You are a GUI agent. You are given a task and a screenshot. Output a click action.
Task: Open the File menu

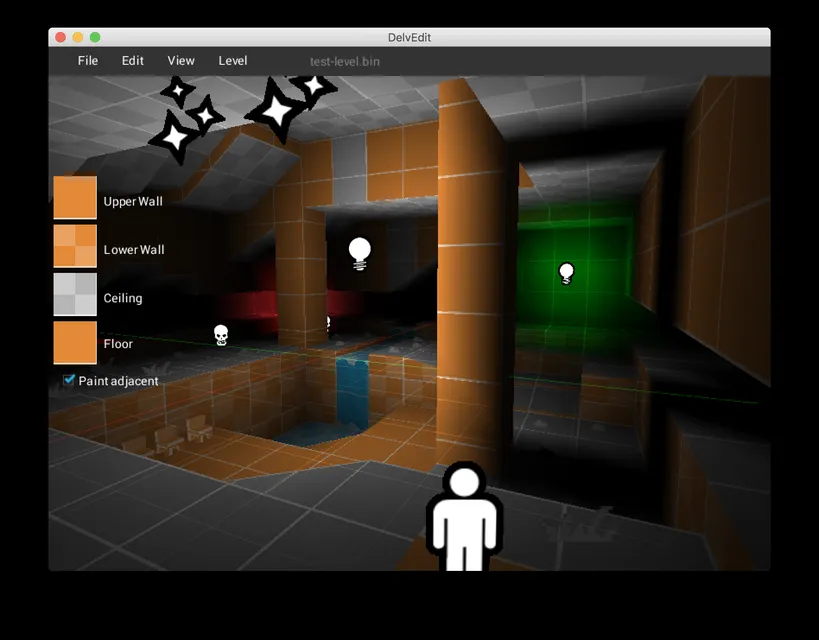click(x=88, y=61)
